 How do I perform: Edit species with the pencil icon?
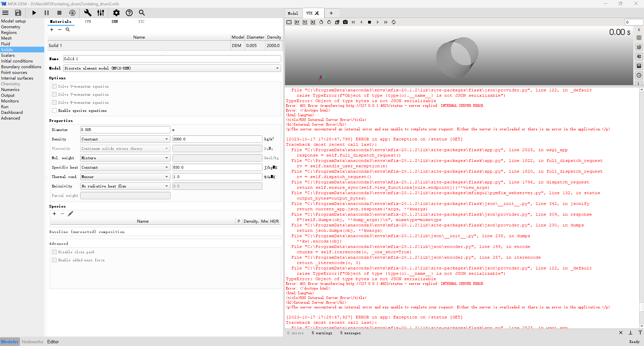[x=70, y=214]
